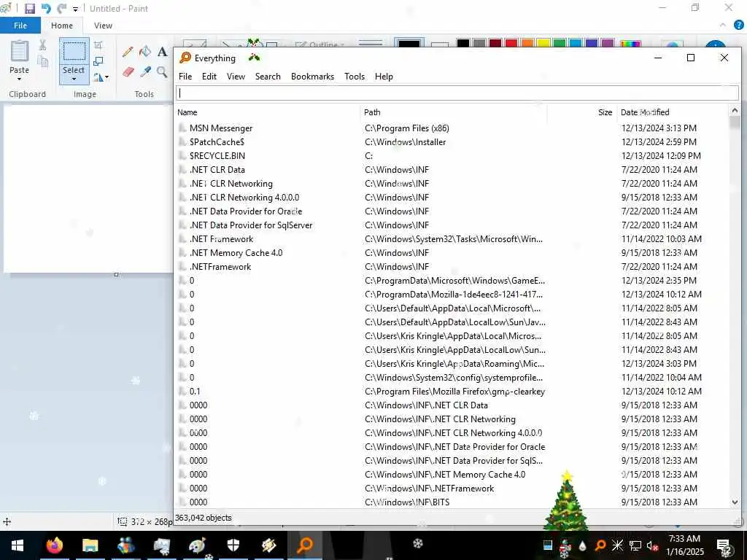The width and height of the screenshot is (747, 560).
Task: Select the .NET Memory Cache 4.0 row
Action: [452, 253]
